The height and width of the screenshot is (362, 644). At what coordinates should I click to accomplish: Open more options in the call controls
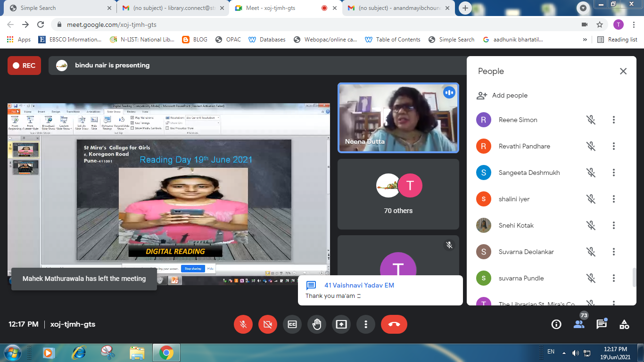pyautogui.click(x=365, y=324)
